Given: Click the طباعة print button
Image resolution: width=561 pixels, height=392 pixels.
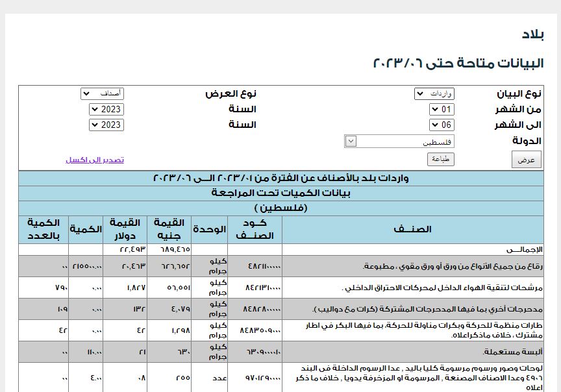Looking at the screenshot, I should pos(441,159).
